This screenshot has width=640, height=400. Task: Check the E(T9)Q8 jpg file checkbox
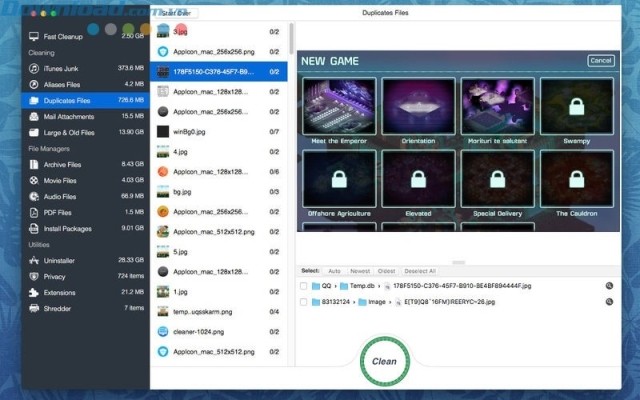coord(303,302)
